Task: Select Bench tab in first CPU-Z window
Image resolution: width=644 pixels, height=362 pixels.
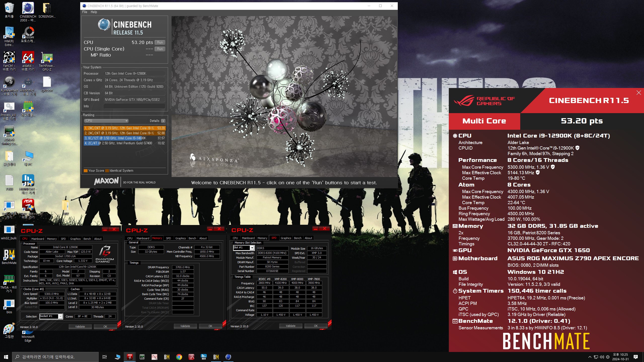Action: point(87,239)
